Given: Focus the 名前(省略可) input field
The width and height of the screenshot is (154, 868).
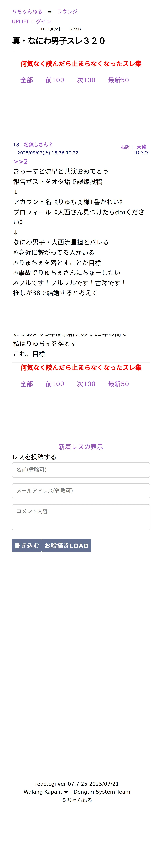Looking at the screenshot, I should pyautogui.click(x=81, y=470).
